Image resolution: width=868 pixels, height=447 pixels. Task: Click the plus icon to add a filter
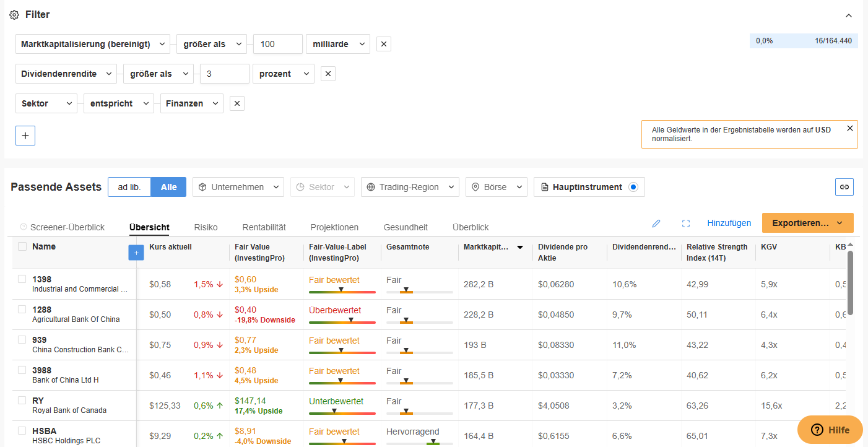click(25, 135)
